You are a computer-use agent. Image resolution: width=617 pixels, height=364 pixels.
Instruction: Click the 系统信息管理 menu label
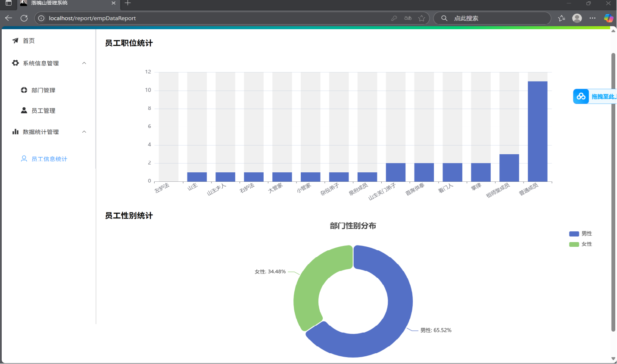coord(41,63)
